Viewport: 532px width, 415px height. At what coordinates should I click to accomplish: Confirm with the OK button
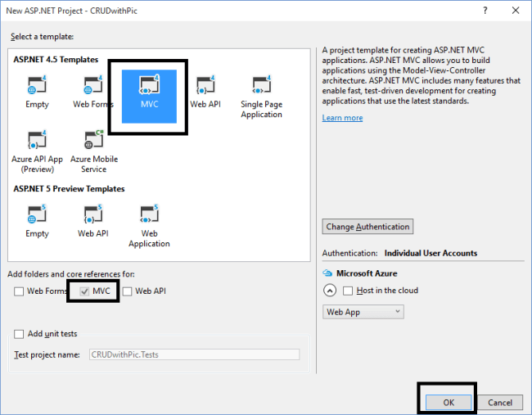click(x=449, y=403)
